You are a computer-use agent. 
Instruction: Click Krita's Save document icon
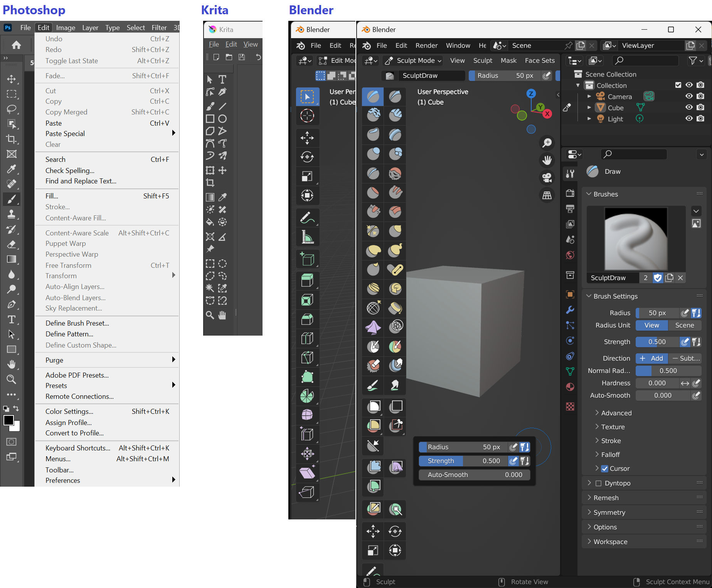pos(242,57)
